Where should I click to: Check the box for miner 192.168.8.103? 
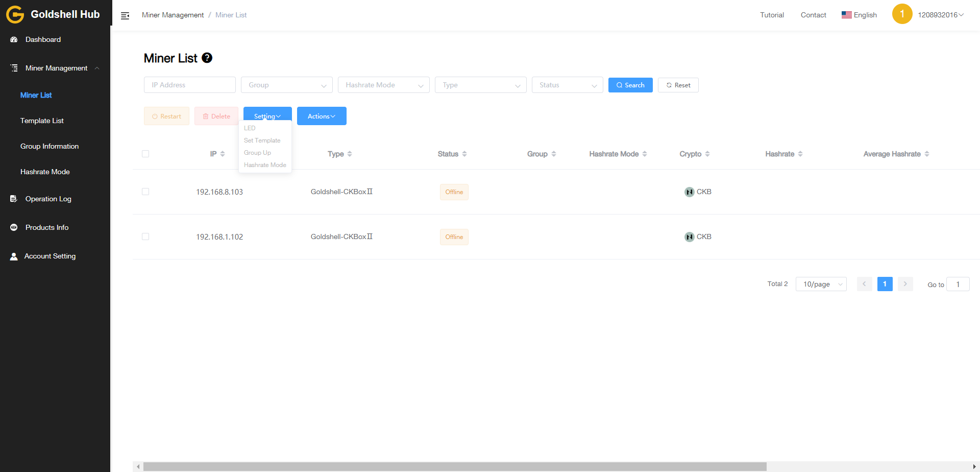tap(145, 192)
